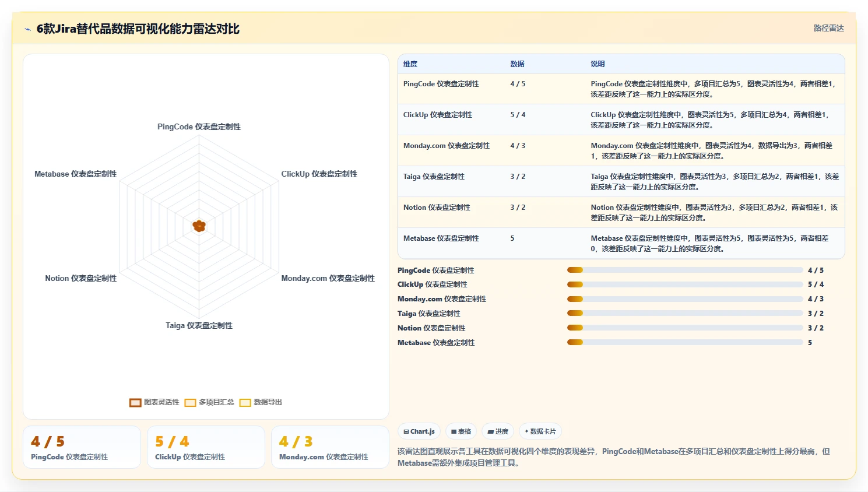Click the 数据卡片 tag button
The height and width of the screenshot is (492, 868).
click(540, 431)
